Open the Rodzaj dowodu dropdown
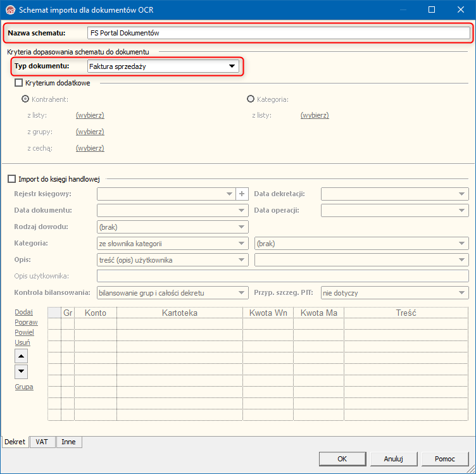This screenshot has width=476, height=474. point(172,227)
